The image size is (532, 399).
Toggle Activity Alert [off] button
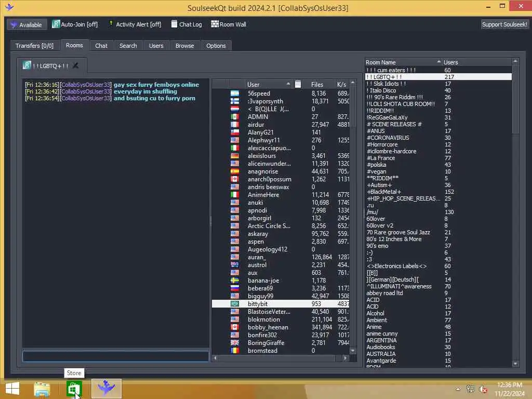[135, 24]
